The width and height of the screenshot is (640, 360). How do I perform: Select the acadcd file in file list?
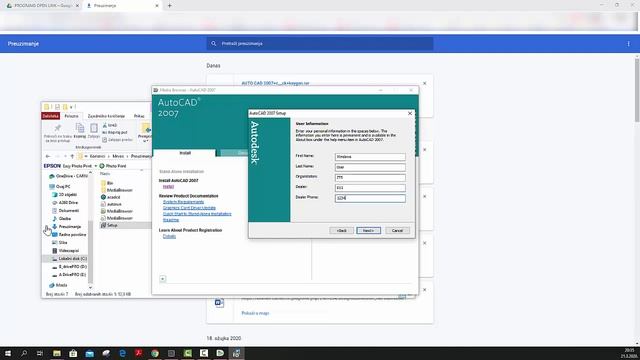pos(111,197)
